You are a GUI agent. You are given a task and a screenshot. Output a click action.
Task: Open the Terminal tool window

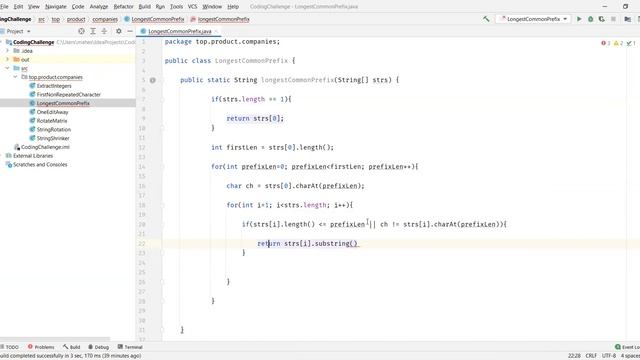coord(130,347)
